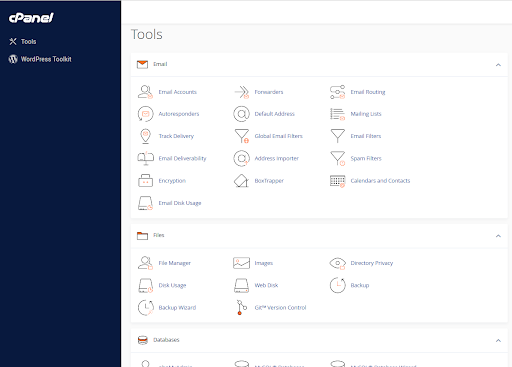Collapse the Files section chevron

(498, 236)
